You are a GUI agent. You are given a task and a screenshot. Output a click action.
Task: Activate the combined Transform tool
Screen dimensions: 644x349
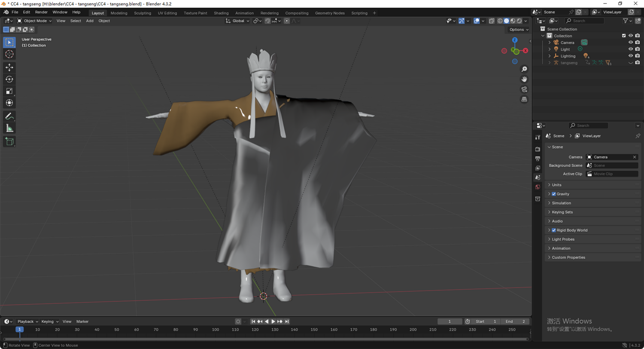click(x=9, y=103)
